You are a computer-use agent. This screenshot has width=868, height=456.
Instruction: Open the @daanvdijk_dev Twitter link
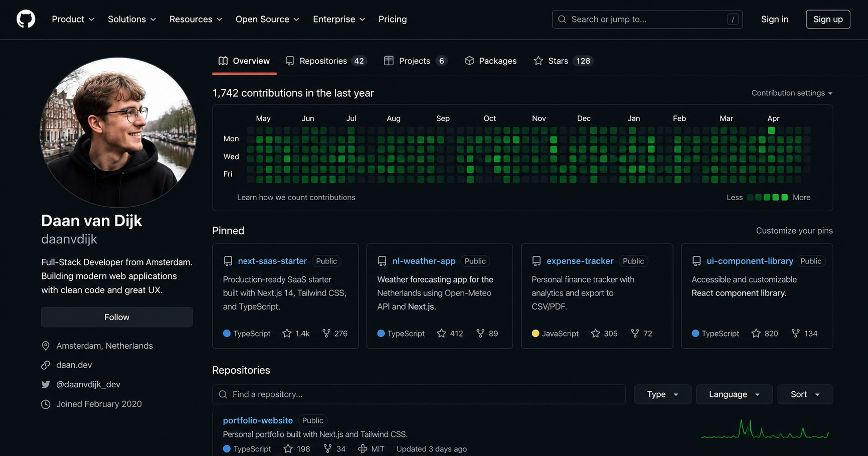click(x=88, y=384)
